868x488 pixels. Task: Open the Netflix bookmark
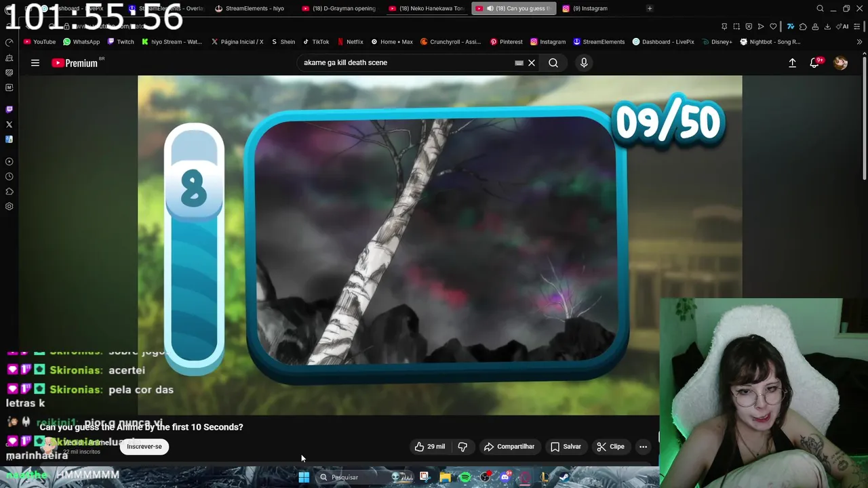click(350, 42)
